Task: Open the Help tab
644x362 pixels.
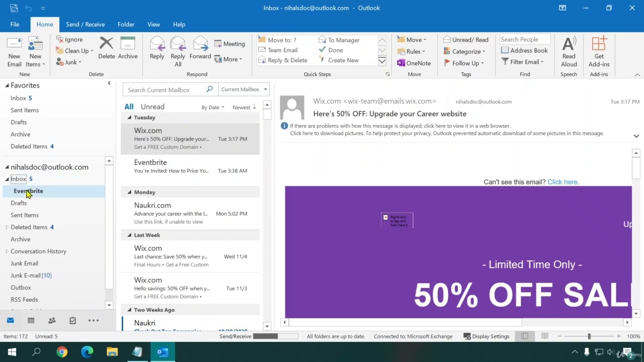Action: [179, 24]
